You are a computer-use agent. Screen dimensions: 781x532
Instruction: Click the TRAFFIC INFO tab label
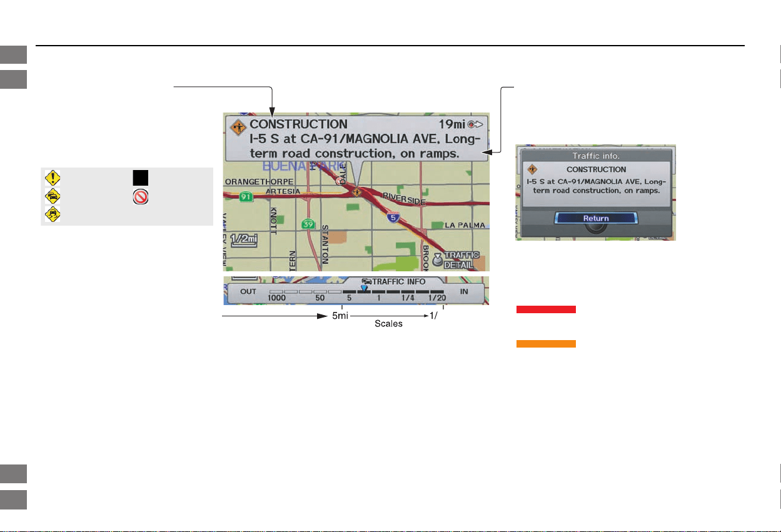(x=398, y=282)
